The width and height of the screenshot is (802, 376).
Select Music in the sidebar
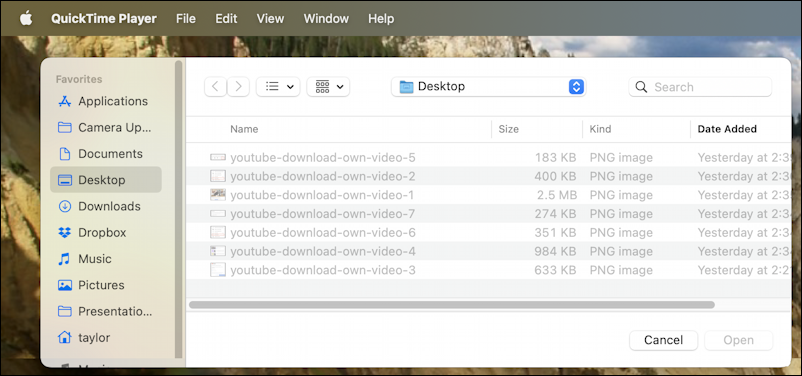pos(106,259)
